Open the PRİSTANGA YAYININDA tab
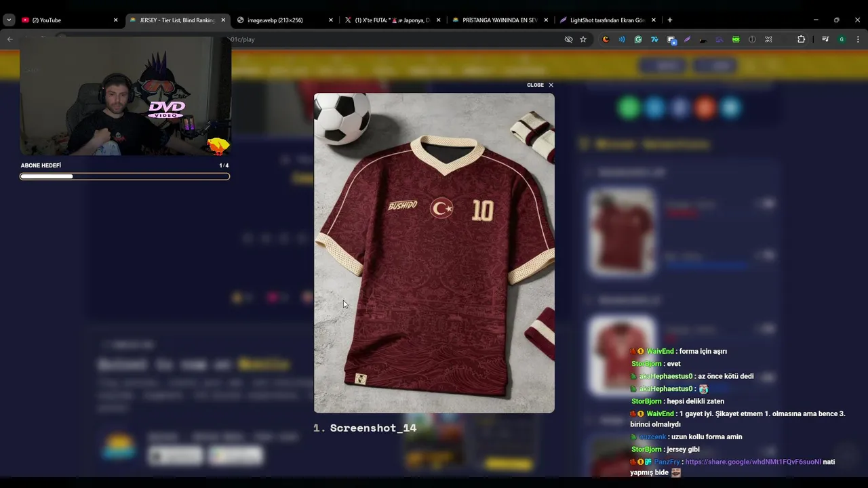This screenshot has width=868, height=488. (x=500, y=20)
